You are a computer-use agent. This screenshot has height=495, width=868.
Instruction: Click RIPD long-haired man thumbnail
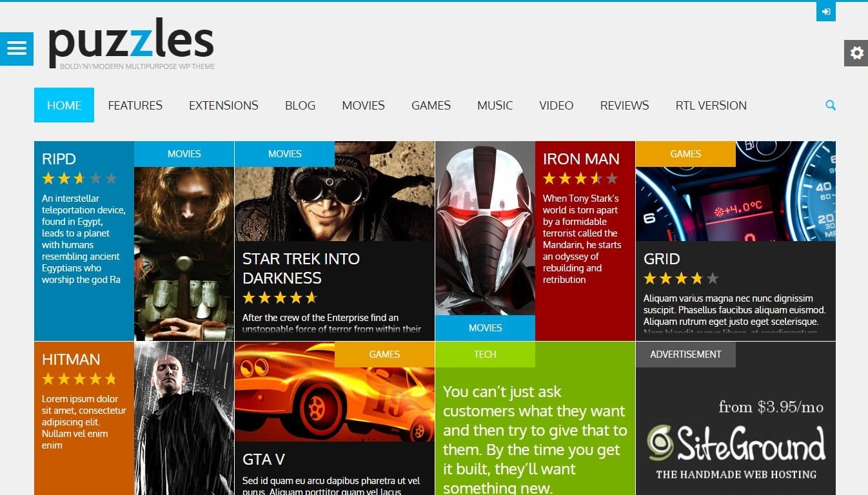184,253
